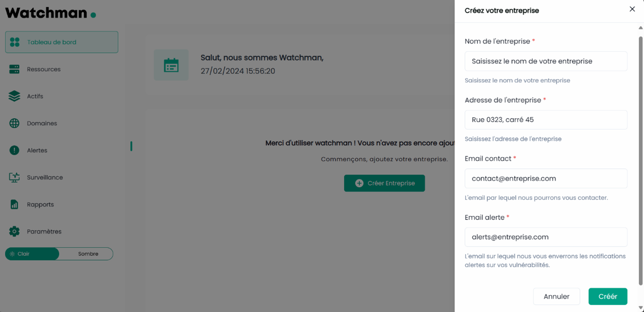Click the Créer Entreprise button
The width and height of the screenshot is (644, 312).
[x=384, y=183]
